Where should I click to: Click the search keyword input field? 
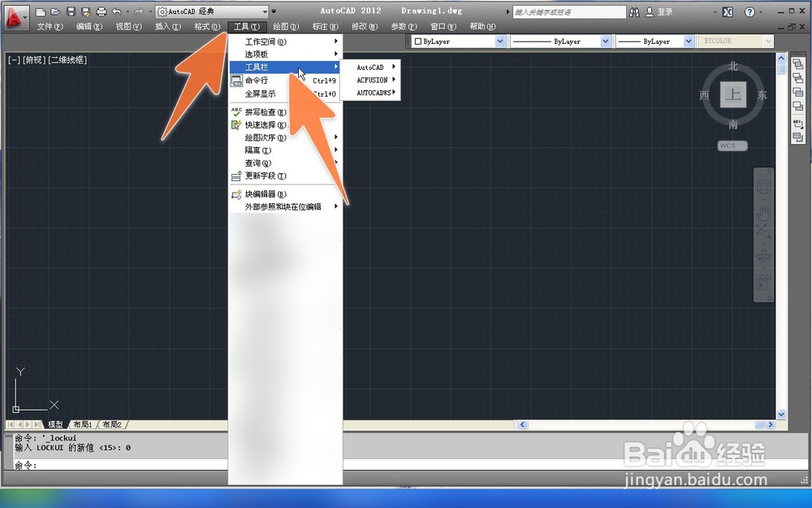[569, 12]
